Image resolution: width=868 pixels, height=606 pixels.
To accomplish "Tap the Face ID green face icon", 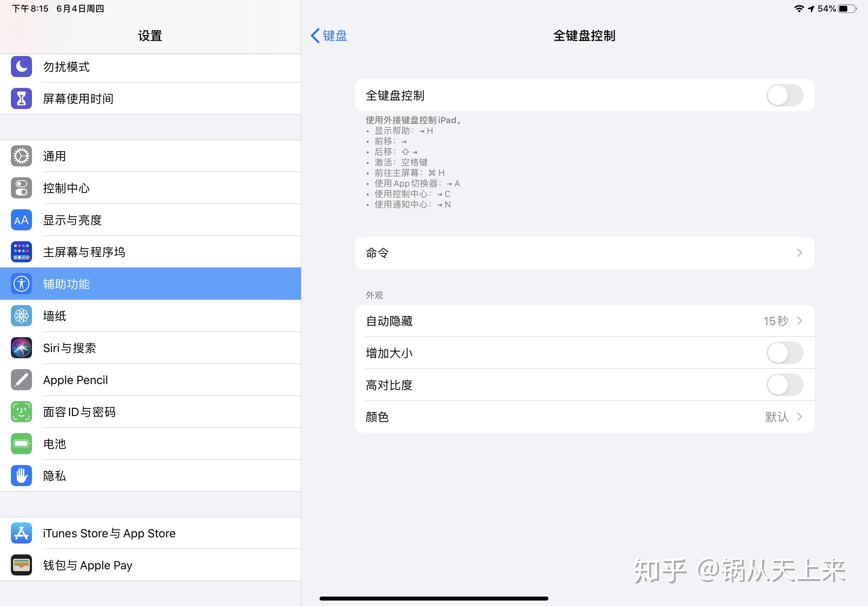I will pos(21,411).
